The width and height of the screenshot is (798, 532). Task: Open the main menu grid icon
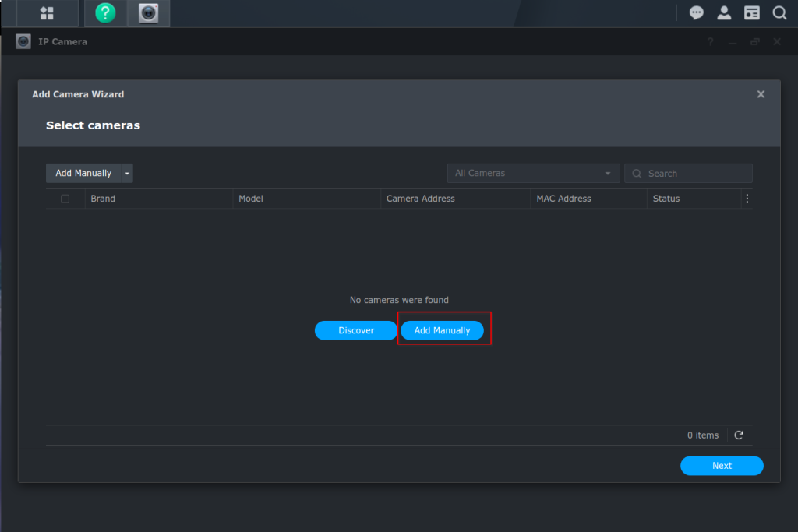click(x=47, y=13)
